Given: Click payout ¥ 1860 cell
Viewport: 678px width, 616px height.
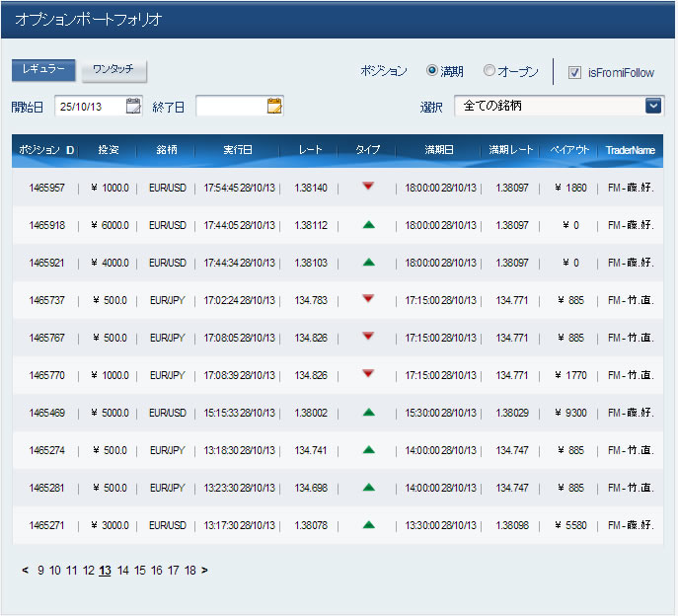Looking at the screenshot, I should click(x=570, y=188).
